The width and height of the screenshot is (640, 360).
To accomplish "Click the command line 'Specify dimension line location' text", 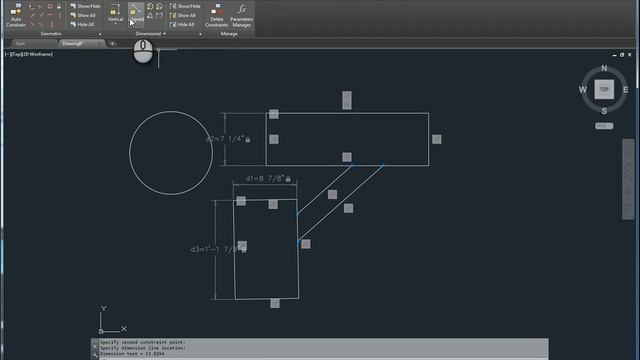I will click(x=143, y=348).
